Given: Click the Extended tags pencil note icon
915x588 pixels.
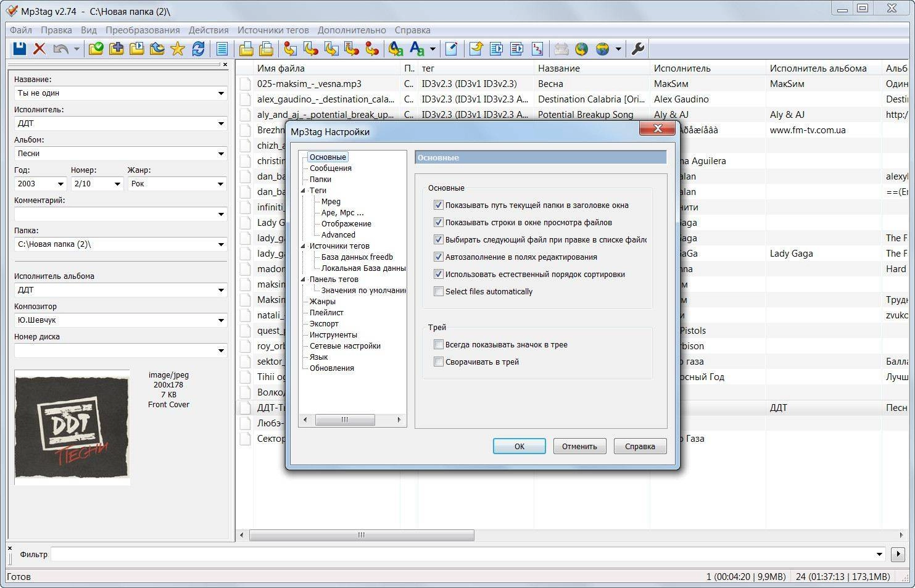Looking at the screenshot, I should tap(451, 49).
